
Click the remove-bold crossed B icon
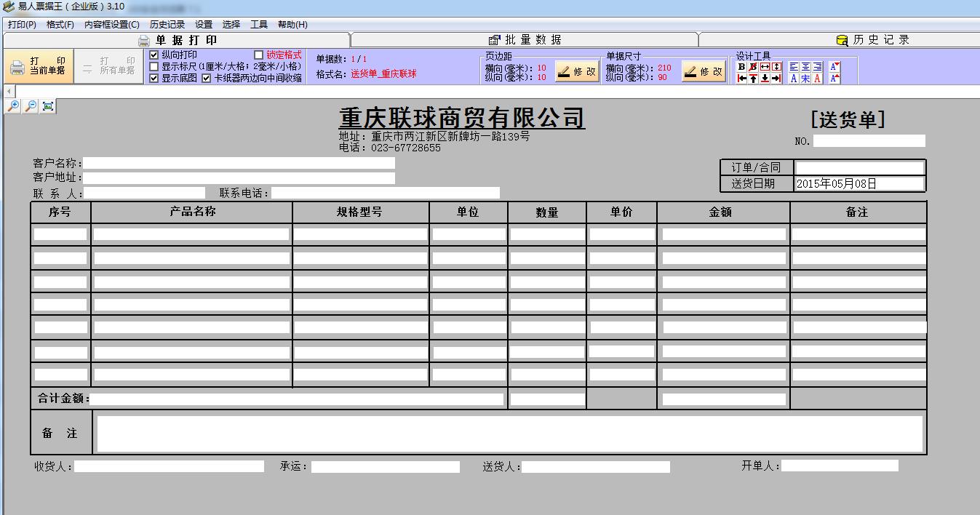pyautogui.click(x=753, y=66)
